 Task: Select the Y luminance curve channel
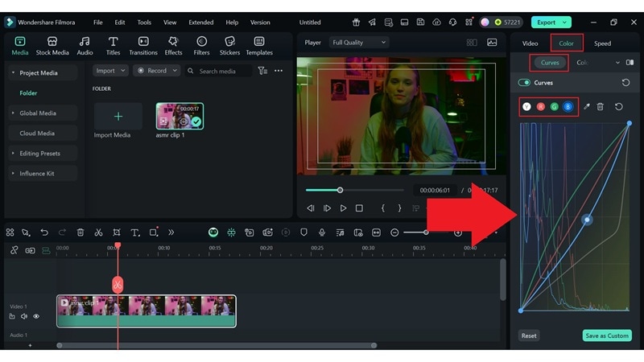click(526, 107)
